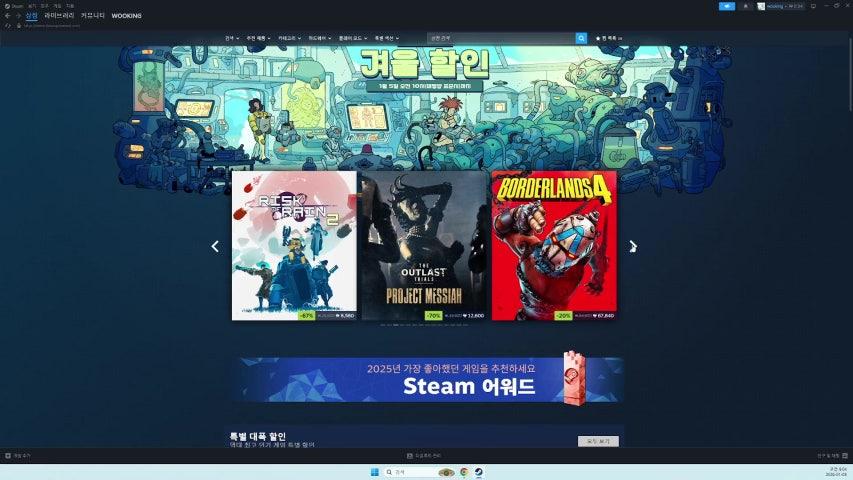Focus the store search input field
The height and width of the screenshot is (480, 853).
pos(501,38)
